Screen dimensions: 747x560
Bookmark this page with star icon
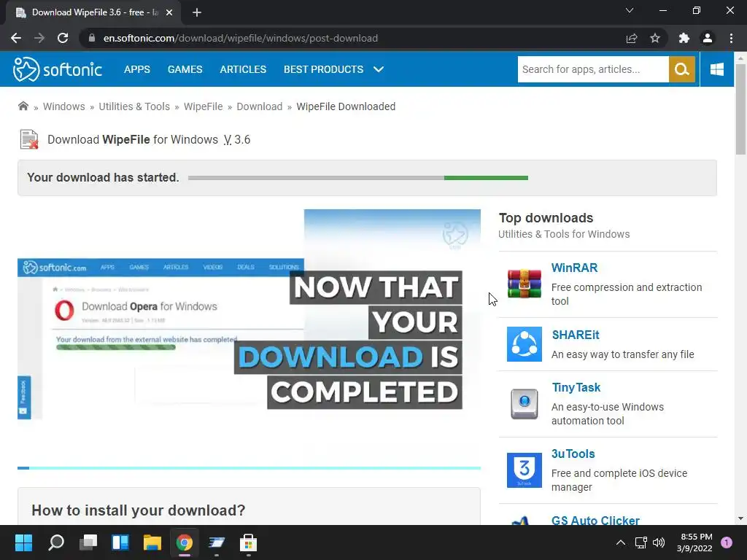click(655, 38)
